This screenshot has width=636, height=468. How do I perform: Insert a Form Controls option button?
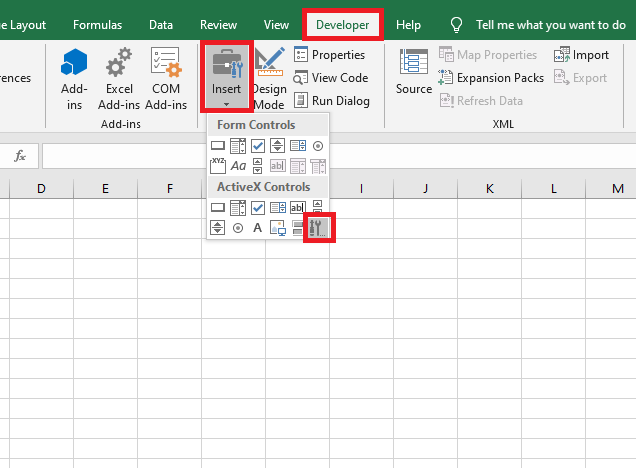(318, 146)
